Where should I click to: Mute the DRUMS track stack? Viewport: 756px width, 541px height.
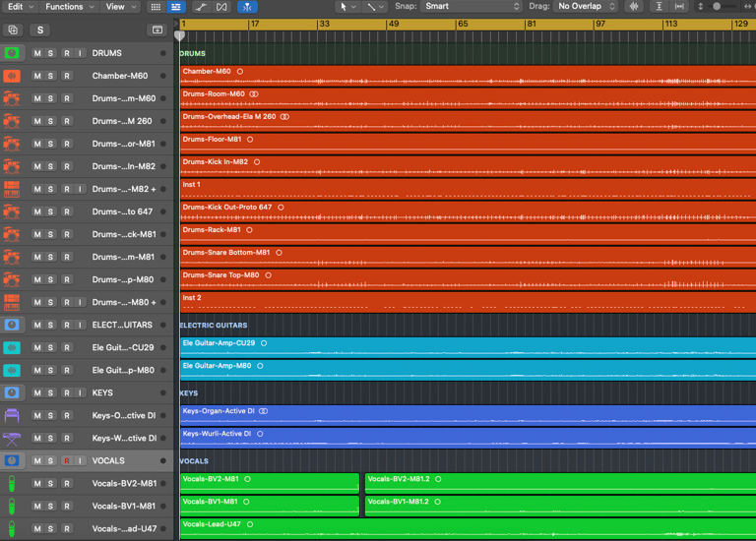point(37,53)
